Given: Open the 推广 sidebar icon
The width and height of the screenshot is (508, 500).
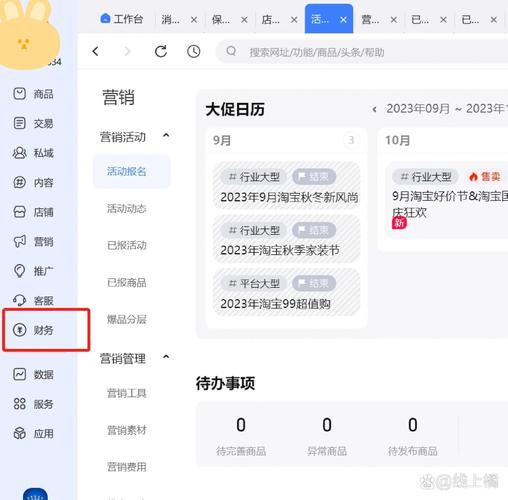Looking at the screenshot, I should pyautogui.click(x=19, y=271).
